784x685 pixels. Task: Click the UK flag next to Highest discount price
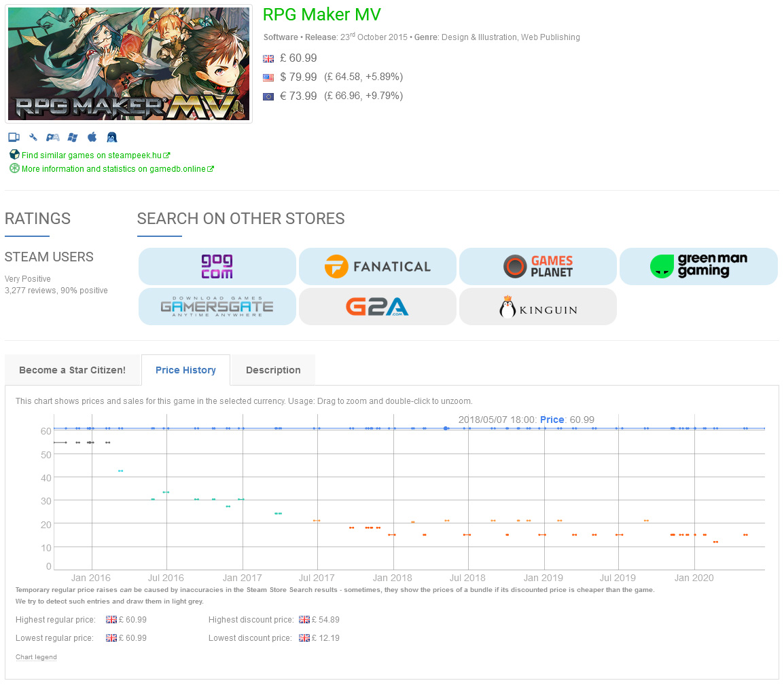pos(304,620)
